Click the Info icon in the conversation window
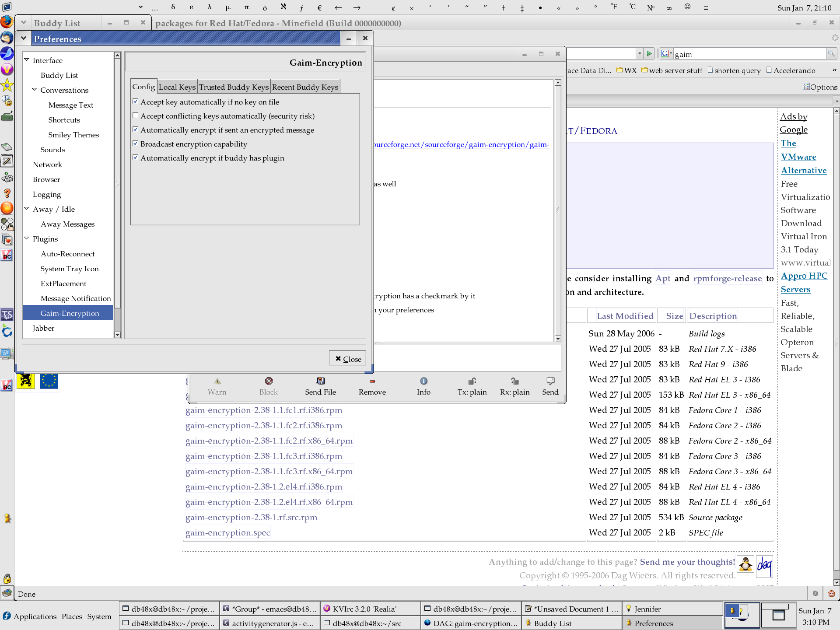The height and width of the screenshot is (630, 840). point(423,381)
